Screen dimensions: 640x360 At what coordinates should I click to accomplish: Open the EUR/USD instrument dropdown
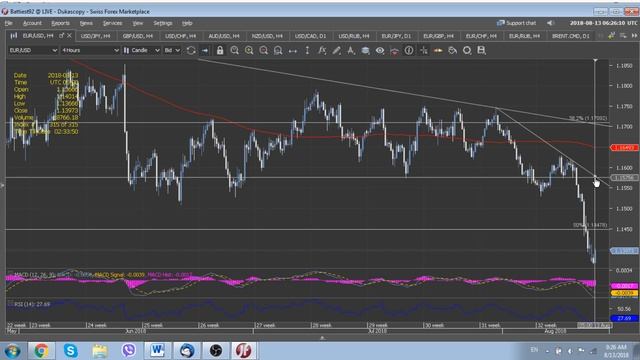coord(33,50)
